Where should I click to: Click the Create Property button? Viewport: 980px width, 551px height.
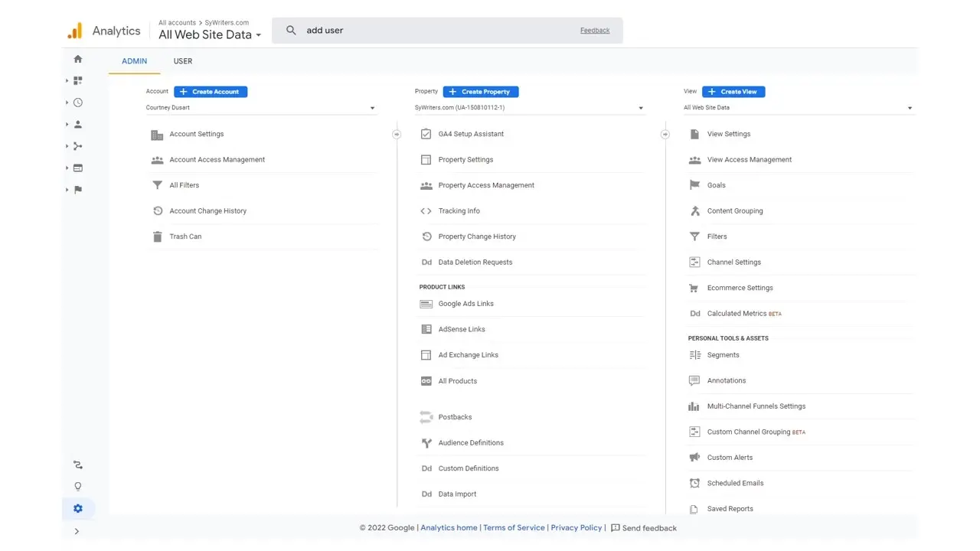point(481,92)
